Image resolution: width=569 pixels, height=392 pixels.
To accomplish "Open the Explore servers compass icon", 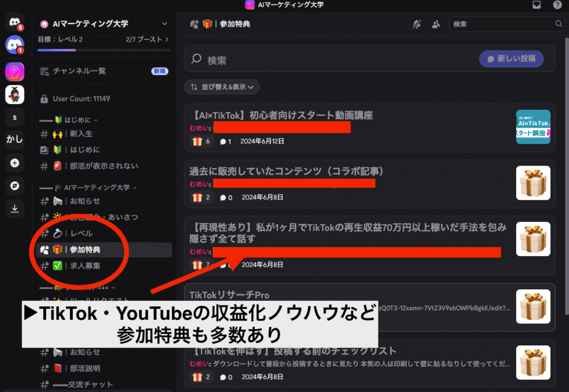I will [x=14, y=185].
